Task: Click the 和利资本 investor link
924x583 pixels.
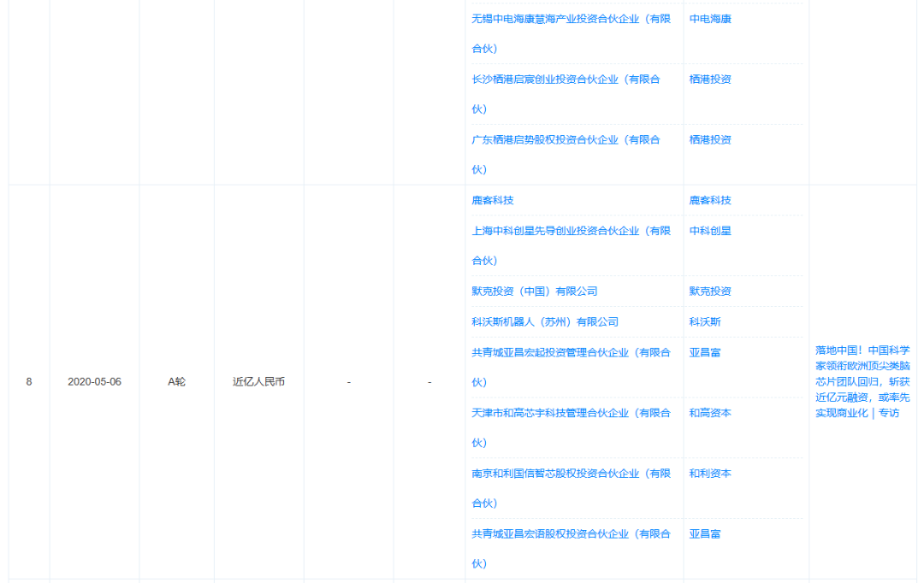Action: tap(710, 474)
